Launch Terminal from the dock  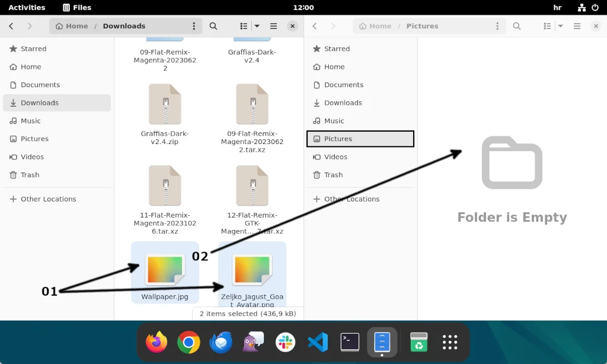350,342
